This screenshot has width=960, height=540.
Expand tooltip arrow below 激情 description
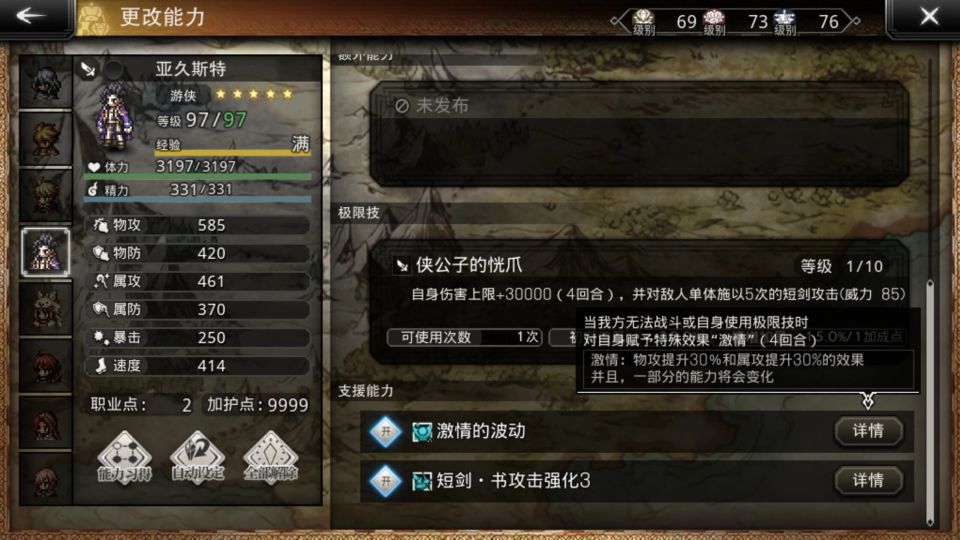[868, 401]
